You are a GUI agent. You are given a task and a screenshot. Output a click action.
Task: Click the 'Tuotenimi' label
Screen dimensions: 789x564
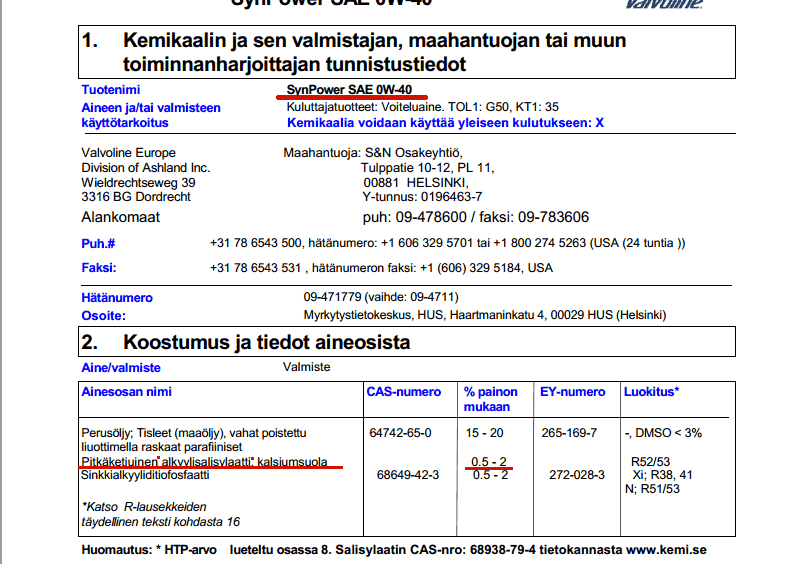111,90
